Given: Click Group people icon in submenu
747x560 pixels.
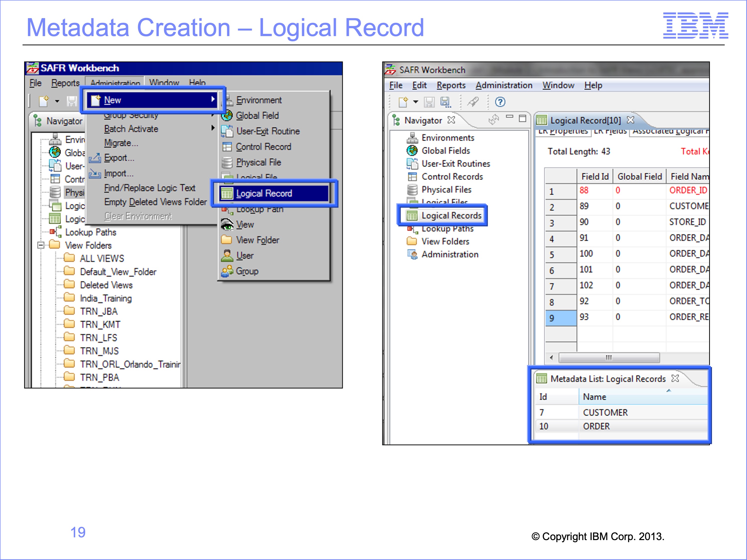Looking at the screenshot, I should (227, 271).
